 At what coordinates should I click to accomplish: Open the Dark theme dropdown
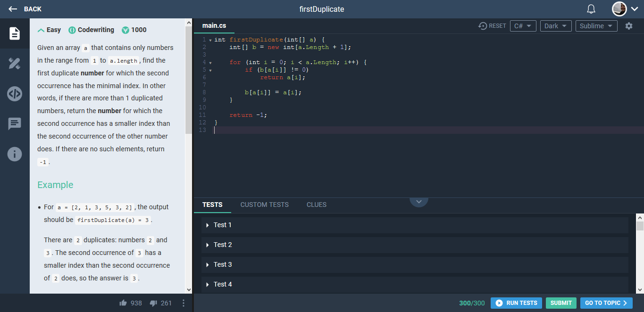pyautogui.click(x=556, y=26)
